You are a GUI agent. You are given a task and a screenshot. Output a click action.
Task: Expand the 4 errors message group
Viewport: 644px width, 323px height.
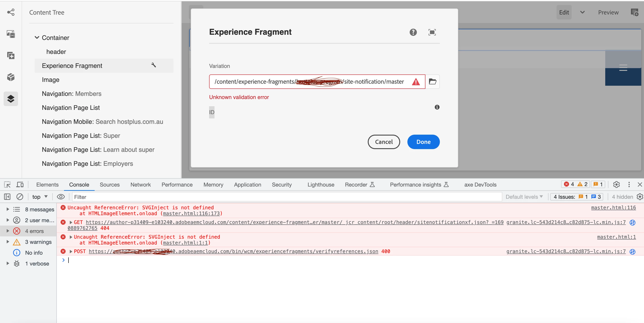point(8,231)
